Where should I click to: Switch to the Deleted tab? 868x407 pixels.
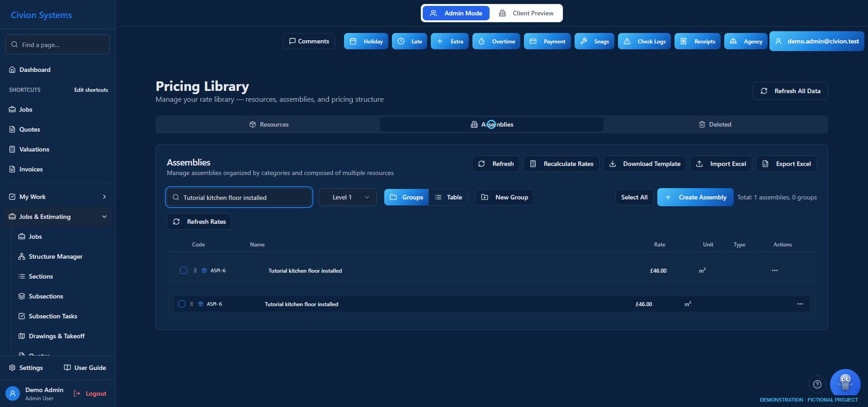click(x=715, y=124)
